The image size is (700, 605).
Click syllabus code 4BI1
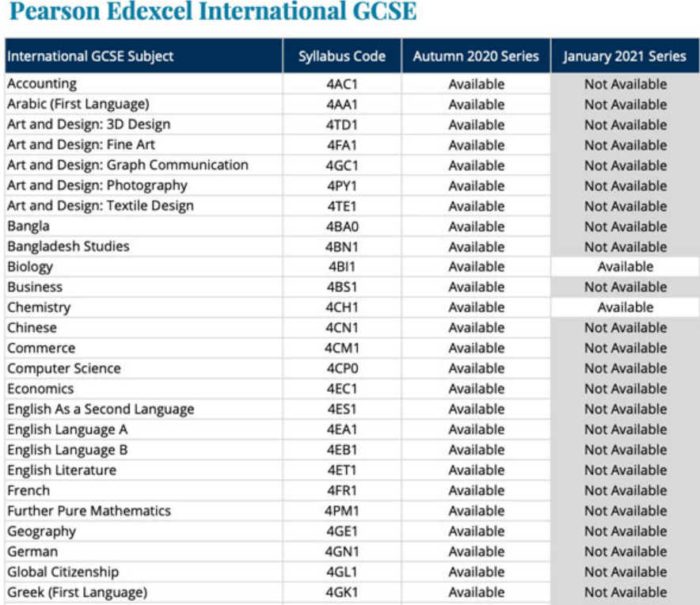point(342,267)
